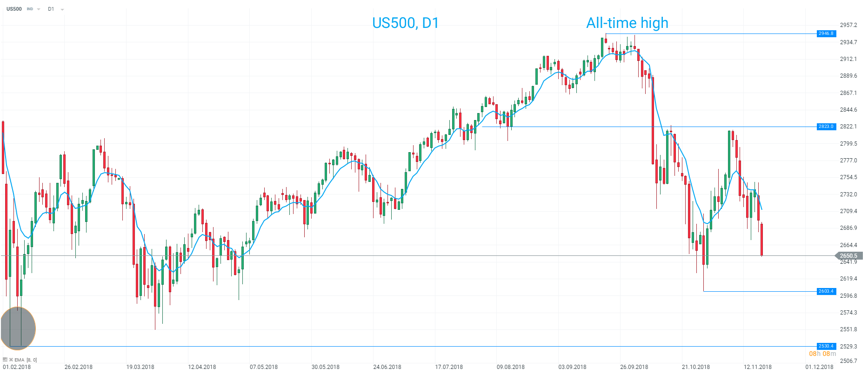Click the 2957.2 value on price axis
868x375 pixels.
pos(848,25)
